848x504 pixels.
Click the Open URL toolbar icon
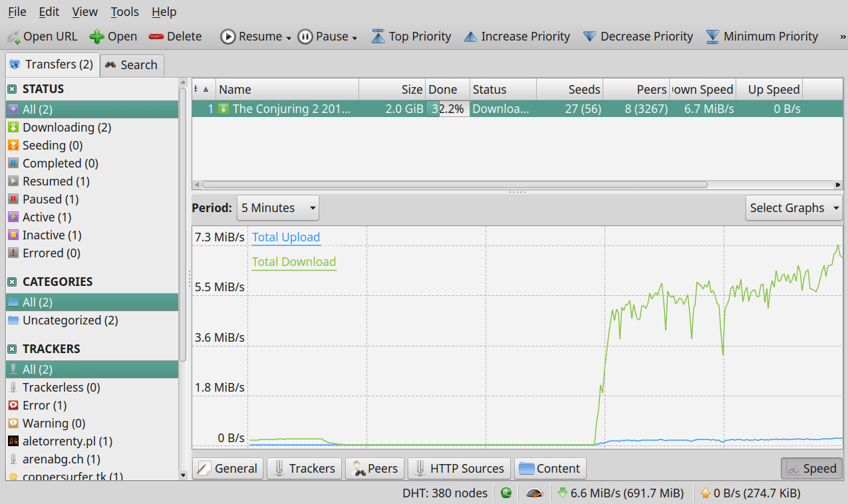click(13, 37)
